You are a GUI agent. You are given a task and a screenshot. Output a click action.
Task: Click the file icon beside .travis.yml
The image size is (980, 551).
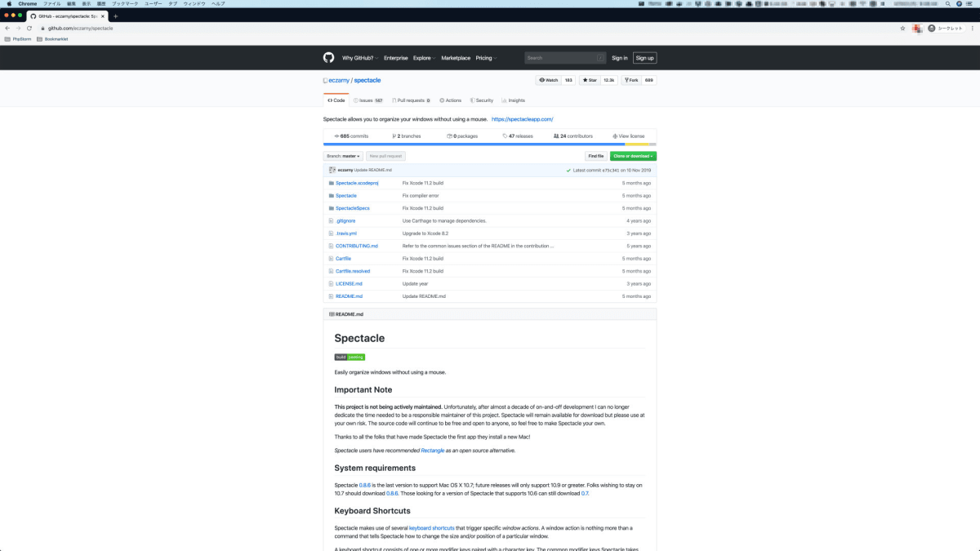330,233
